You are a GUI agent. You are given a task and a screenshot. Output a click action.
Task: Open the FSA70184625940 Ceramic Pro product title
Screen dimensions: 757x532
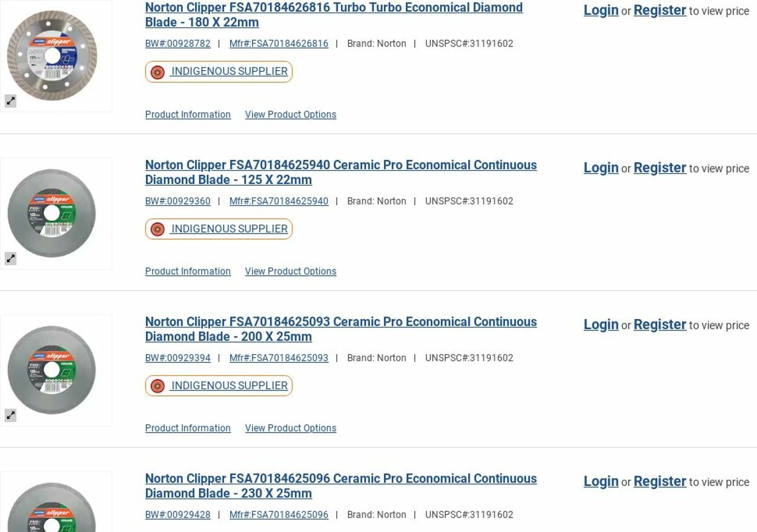click(x=340, y=172)
